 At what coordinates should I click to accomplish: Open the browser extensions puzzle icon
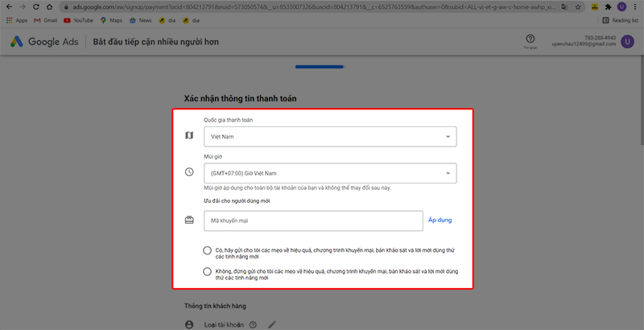pos(607,6)
